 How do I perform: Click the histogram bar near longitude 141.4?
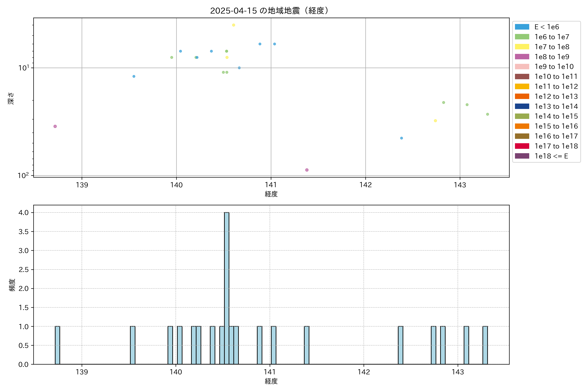click(x=307, y=345)
